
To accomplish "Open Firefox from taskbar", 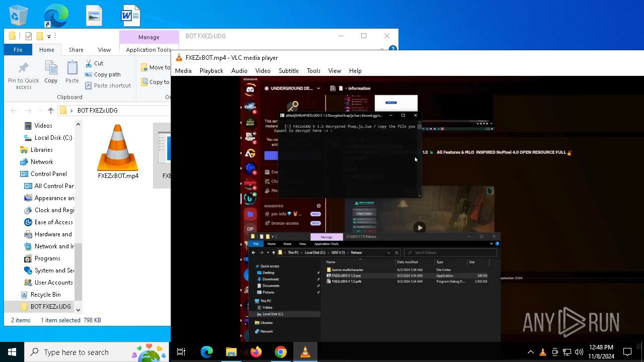I will [x=256, y=352].
